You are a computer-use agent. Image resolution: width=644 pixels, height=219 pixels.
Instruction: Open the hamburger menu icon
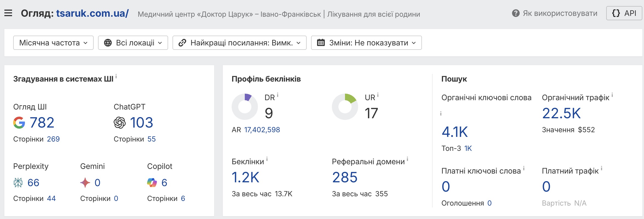pyautogui.click(x=8, y=13)
